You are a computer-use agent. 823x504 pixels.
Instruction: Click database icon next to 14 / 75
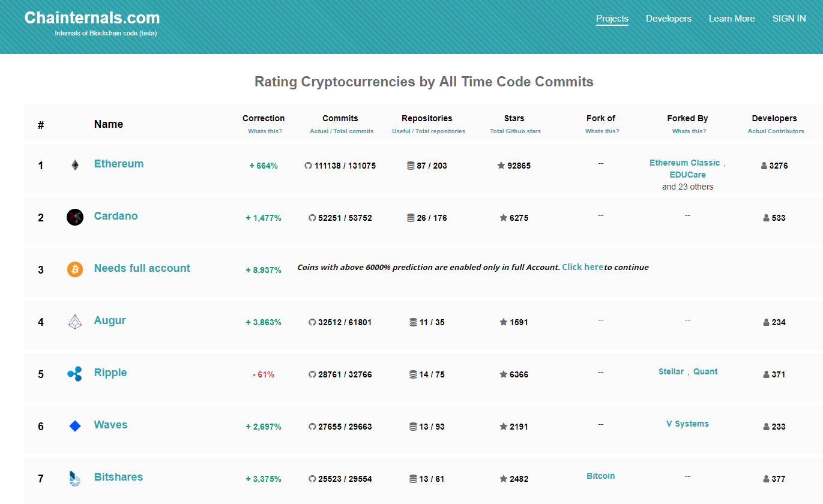(x=413, y=374)
